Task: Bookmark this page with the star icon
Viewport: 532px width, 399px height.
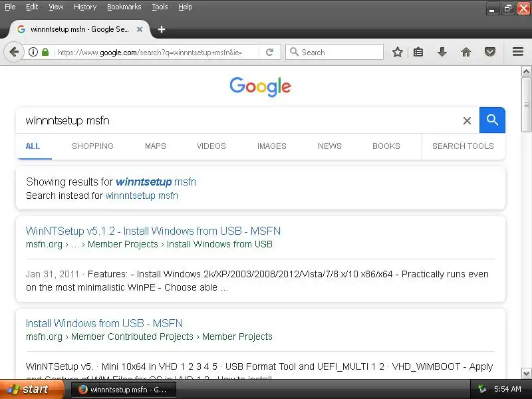Action: click(x=397, y=53)
